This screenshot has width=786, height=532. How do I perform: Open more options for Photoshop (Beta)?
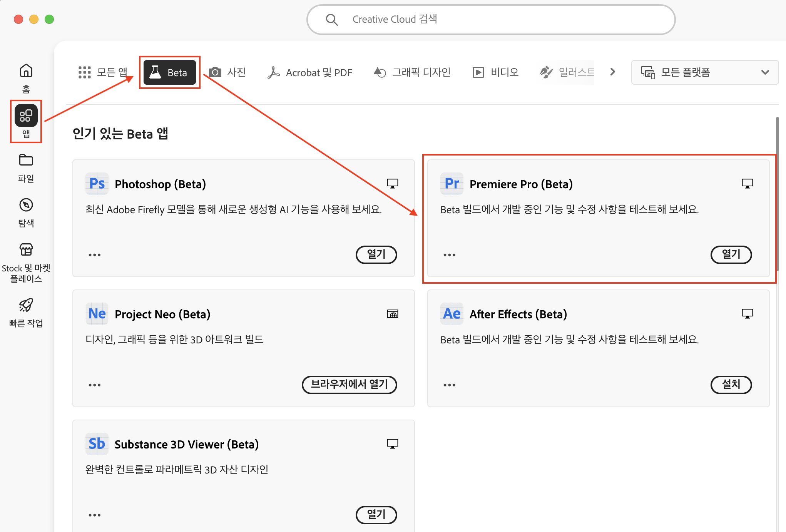(x=94, y=254)
